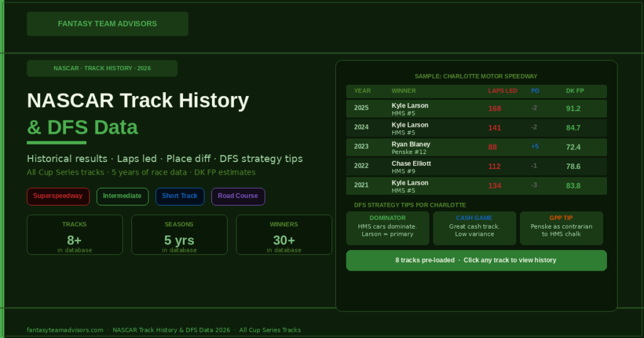Click the fantasyteamadvisors.com footer link

pyautogui.click(x=65, y=330)
